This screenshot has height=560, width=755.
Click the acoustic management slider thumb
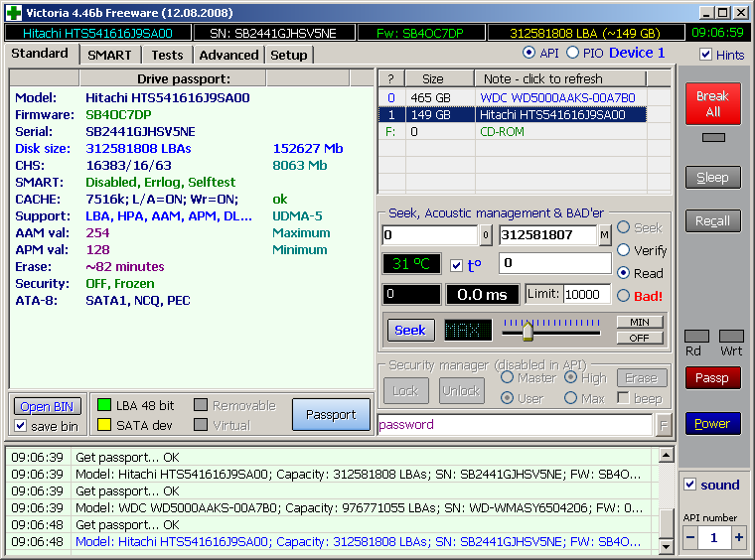(528, 331)
